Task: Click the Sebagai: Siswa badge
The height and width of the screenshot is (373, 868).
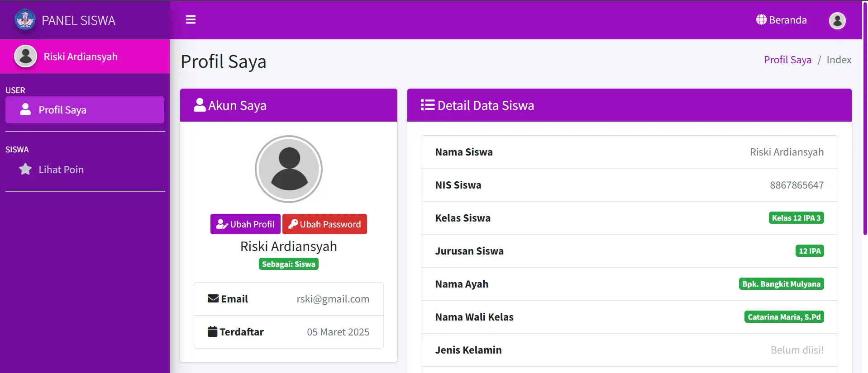Action: 289,264
